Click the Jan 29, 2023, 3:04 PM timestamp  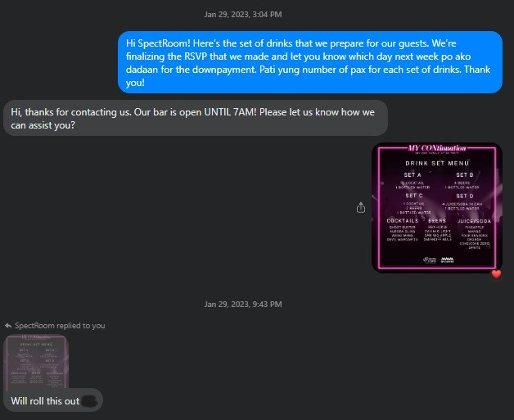click(243, 15)
